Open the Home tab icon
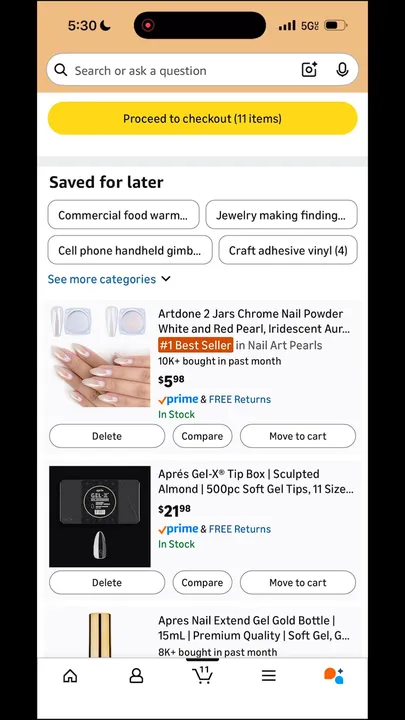This screenshot has height=720, width=405. [x=70, y=675]
